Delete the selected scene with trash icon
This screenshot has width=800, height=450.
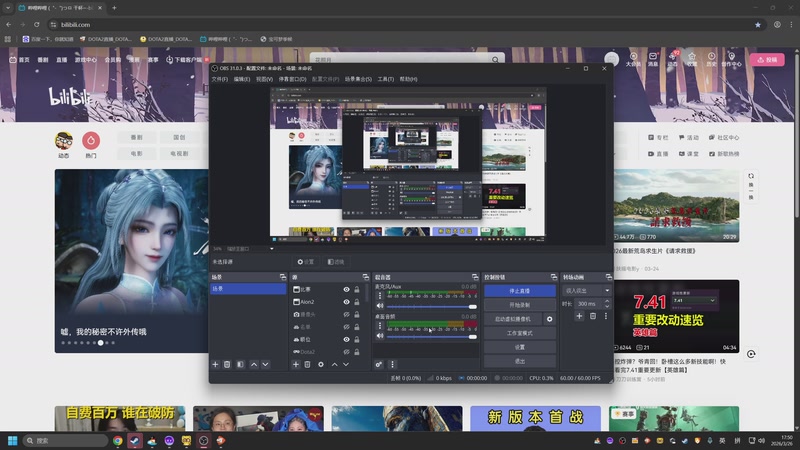tap(227, 364)
